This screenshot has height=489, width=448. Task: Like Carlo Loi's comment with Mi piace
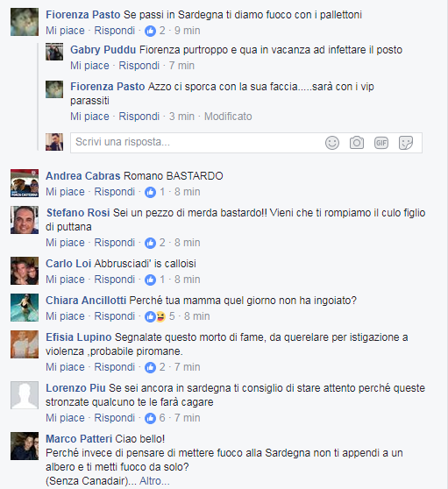[x=65, y=280]
